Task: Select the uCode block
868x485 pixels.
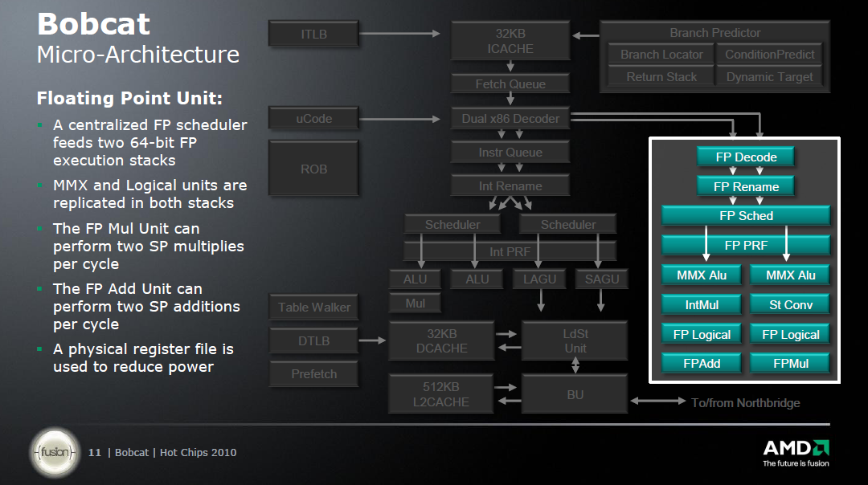Action: click(x=313, y=119)
